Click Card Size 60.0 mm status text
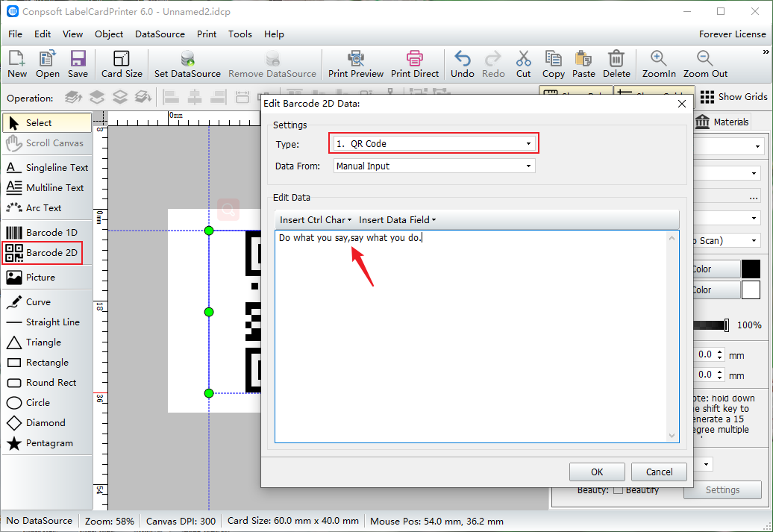The height and width of the screenshot is (532, 773). pyautogui.click(x=292, y=521)
